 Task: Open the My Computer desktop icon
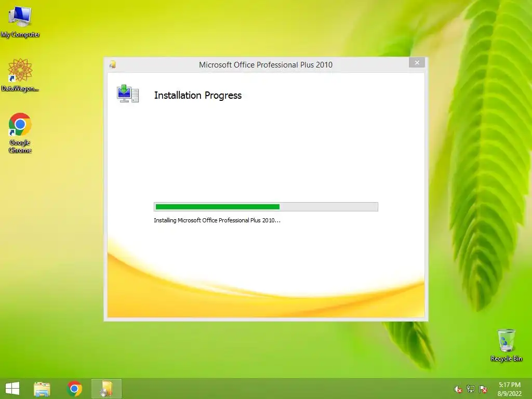(20, 21)
